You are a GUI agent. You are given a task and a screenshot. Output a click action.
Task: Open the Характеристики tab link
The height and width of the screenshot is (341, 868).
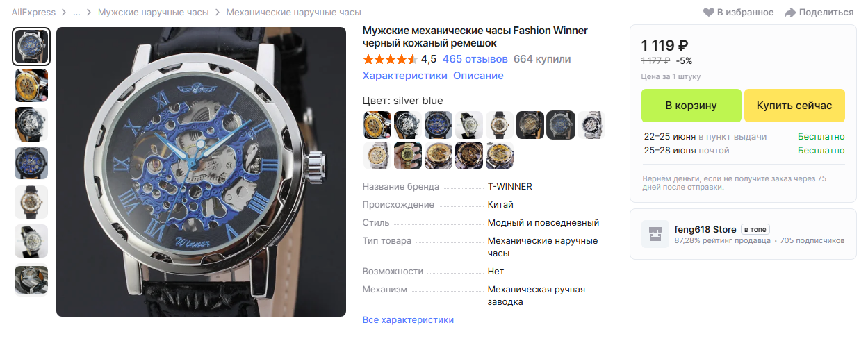point(404,75)
